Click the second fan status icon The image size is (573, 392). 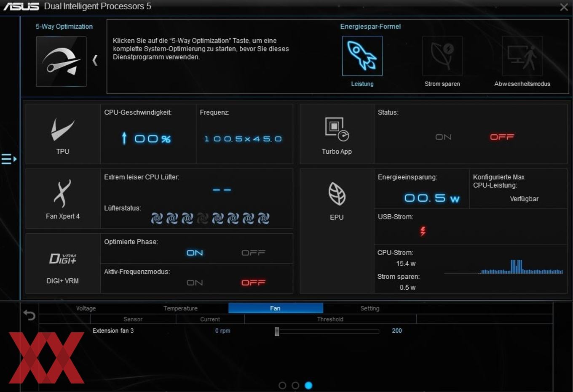(x=172, y=218)
